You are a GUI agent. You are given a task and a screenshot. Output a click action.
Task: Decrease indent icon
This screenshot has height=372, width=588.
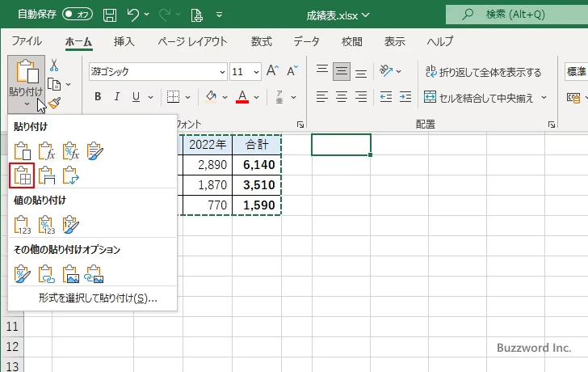click(386, 97)
